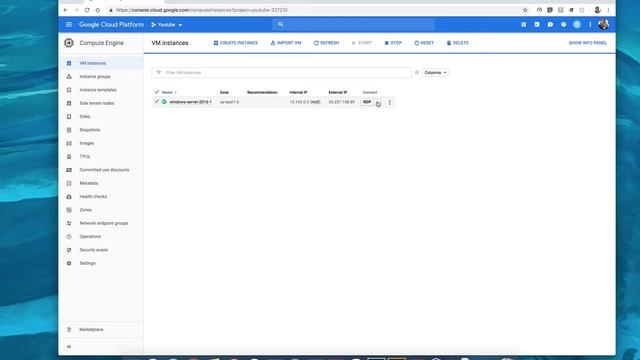
Task: Click the RDP connect button
Action: click(367, 102)
